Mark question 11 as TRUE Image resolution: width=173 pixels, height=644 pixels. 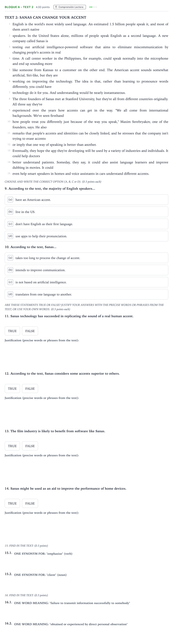tap(12, 331)
